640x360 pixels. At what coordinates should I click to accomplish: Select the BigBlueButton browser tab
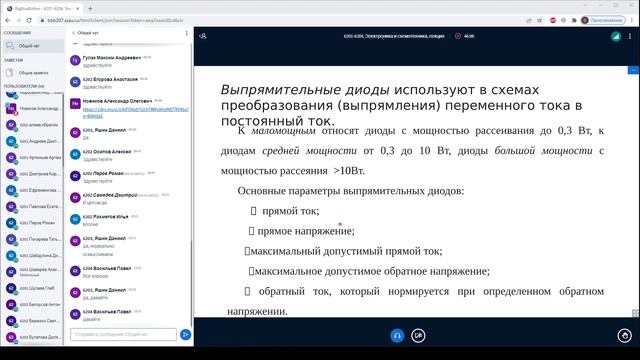point(42,8)
